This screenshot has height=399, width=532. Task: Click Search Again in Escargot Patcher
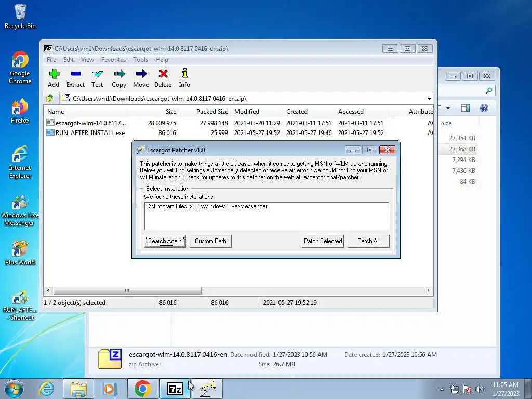coord(165,241)
